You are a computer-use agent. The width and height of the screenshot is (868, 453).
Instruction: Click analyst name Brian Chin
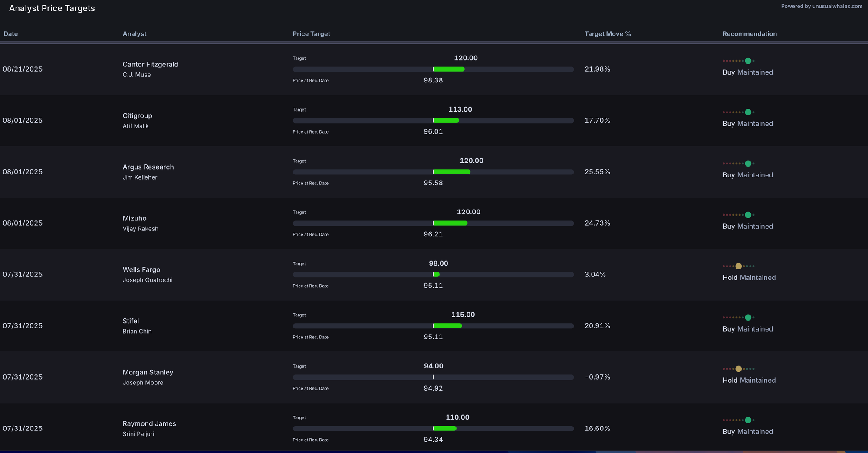coord(137,332)
